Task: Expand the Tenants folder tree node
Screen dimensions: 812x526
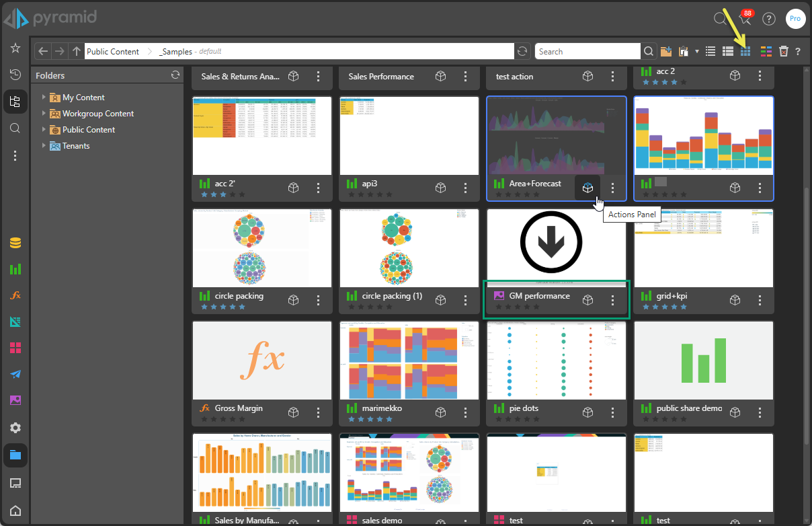Action: pyautogui.click(x=44, y=145)
